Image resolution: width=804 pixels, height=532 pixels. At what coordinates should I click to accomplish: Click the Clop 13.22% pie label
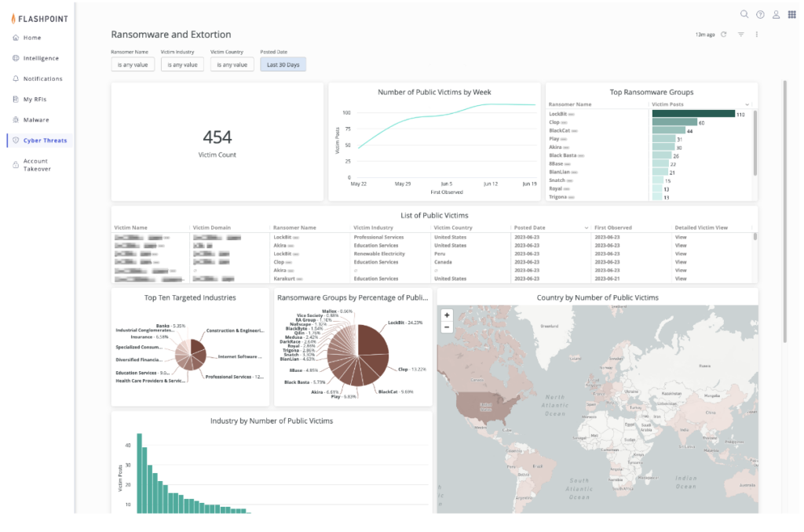(412, 369)
